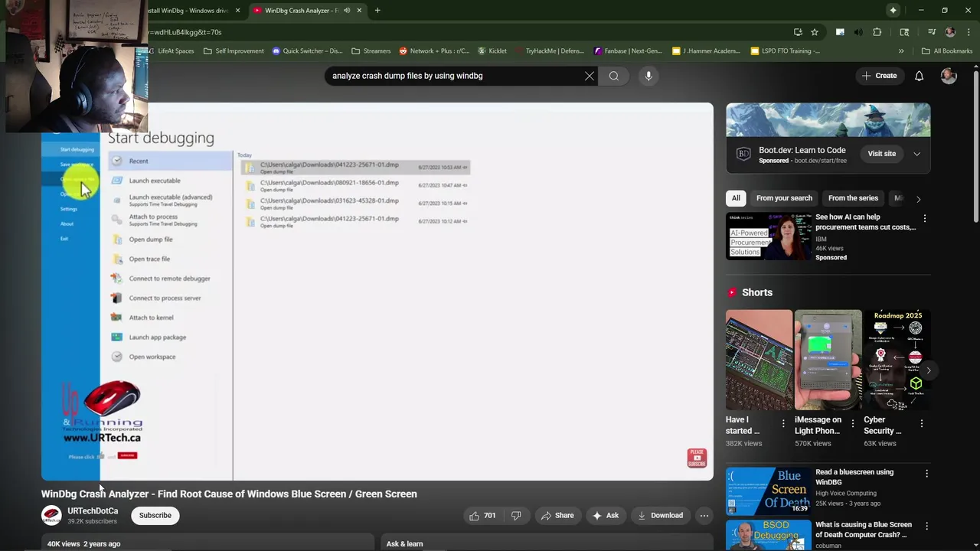The height and width of the screenshot is (551, 980).
Task: Open the media controls icon in Chrome
Action: click(x=932, y=32)
